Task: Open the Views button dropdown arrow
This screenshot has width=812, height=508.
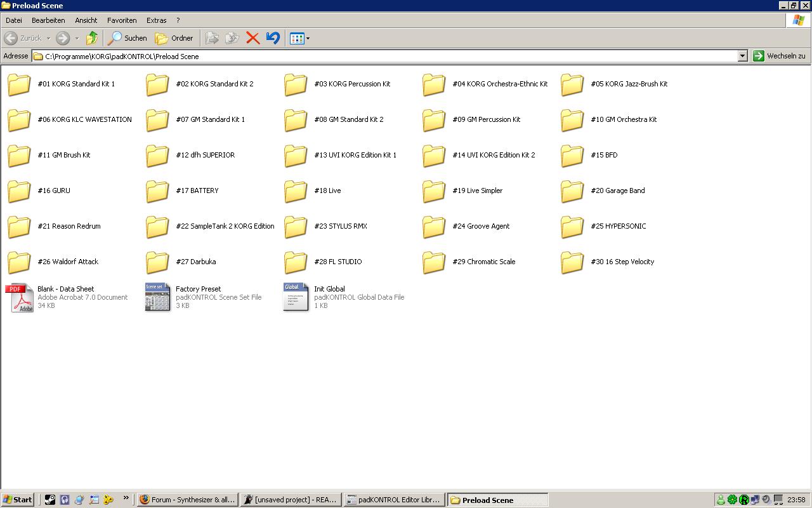Action: pos(308,38)
